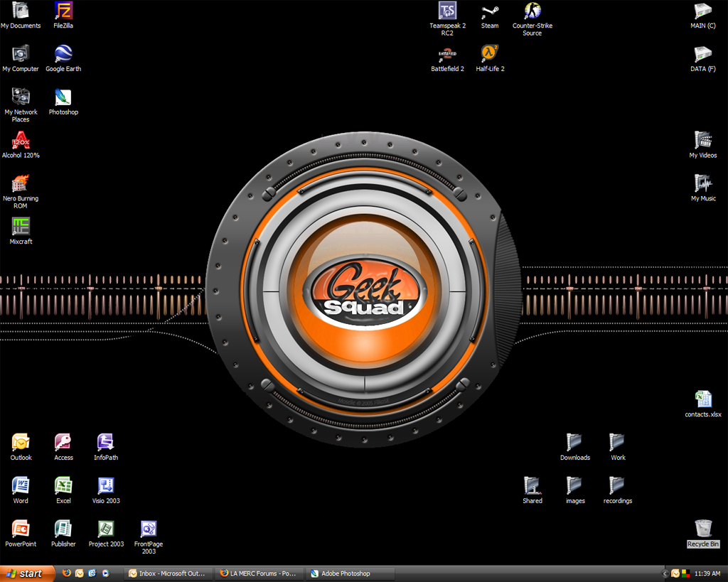Select the contacts.xlsx file
Screen dimensions: 728x582
(703, 404)
